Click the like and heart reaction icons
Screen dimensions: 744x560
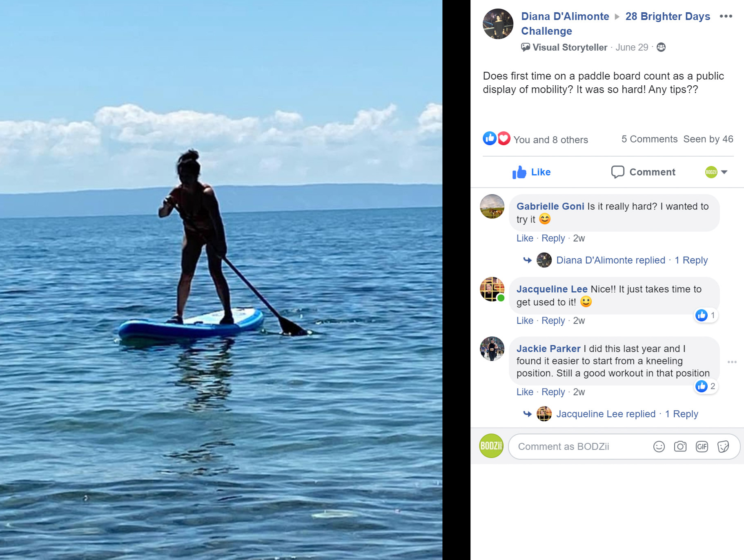[497, 139]
